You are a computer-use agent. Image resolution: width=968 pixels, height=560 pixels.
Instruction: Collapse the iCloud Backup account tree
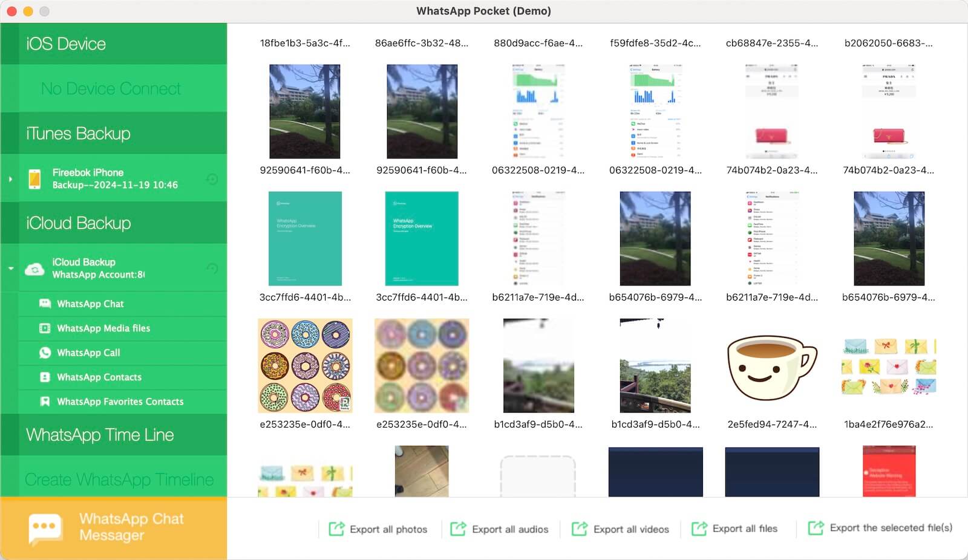(x=11, y=269)
